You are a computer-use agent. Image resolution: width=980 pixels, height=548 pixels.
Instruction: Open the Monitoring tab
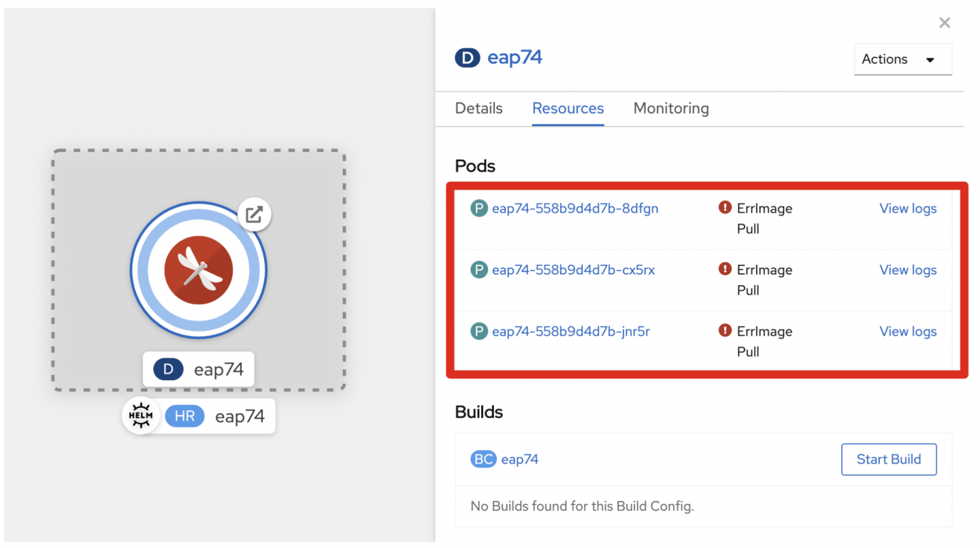[671, 108]
